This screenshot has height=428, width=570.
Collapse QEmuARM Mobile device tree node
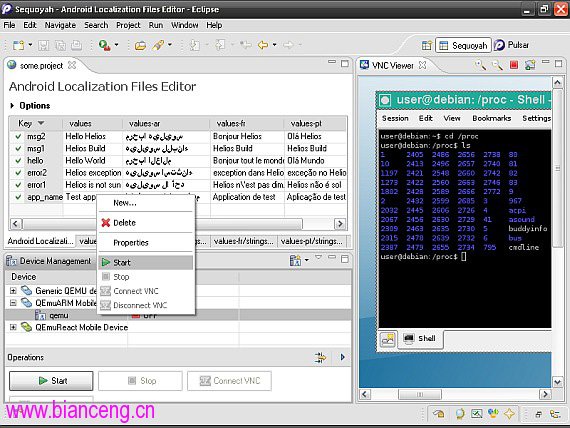tap(13, 303)
